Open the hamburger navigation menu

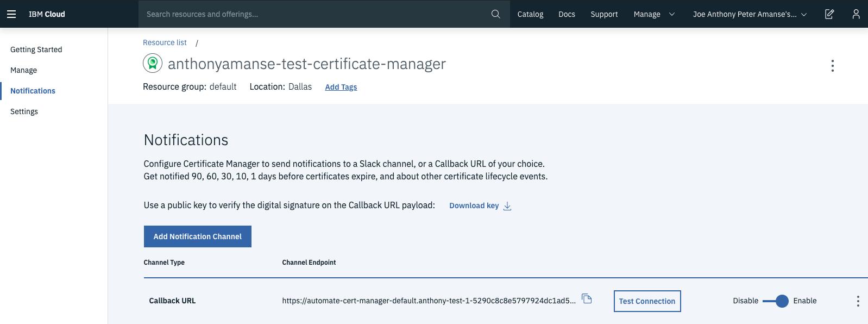coord(11,14)
